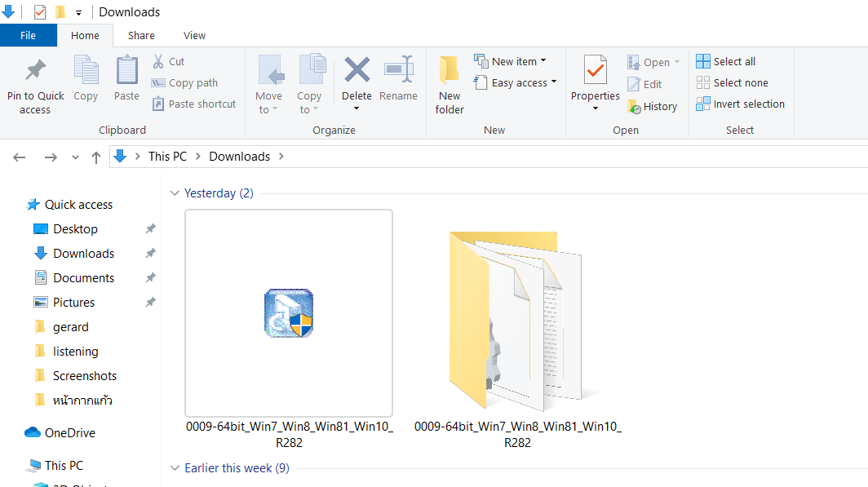This screenshot has width=868, height=487.
Task: Click This PC in address breadcrumb
Action: [167, 157]
